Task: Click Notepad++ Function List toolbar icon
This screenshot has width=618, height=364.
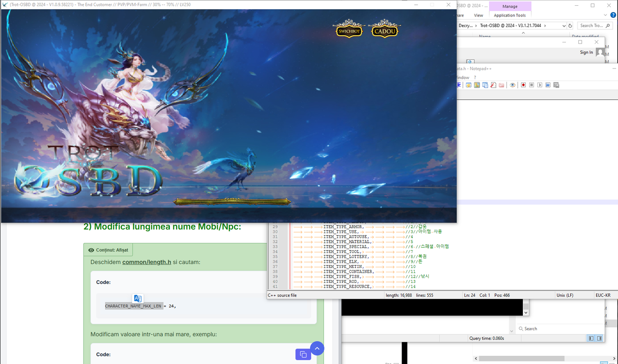Action: tap(493, 85)
